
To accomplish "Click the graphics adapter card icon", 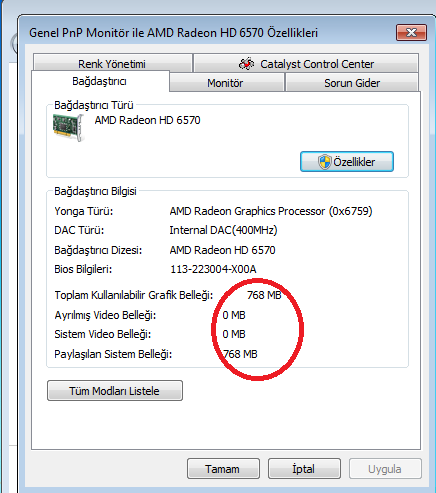I will click(68, 127).
